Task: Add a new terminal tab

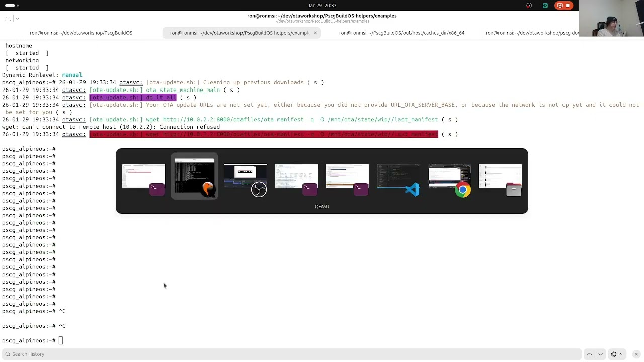Action: [x=8, y=19]
